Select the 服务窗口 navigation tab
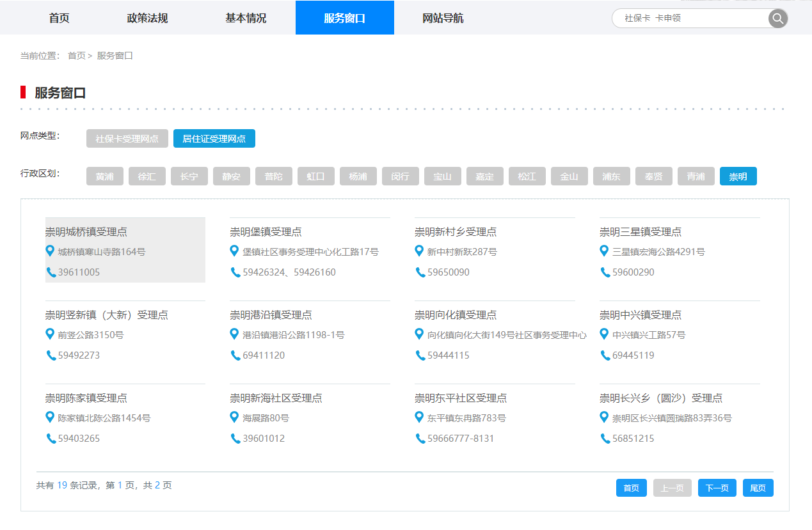This screenshot has width=812, height=530. pyautogui.click(x=345, y=18)
